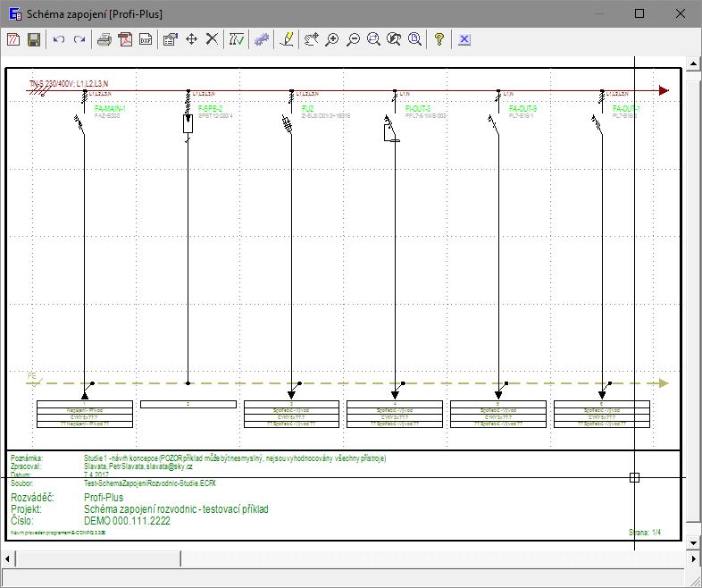Click the F-SPB-2 device label
702x588 pixels.
coord(210,108)
